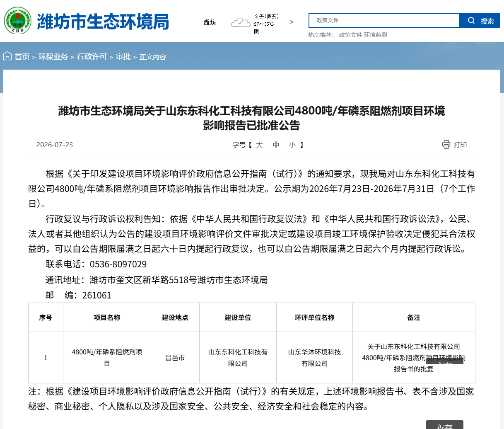Open the 行政许可 breadcrumb link
This screenshot has height=429, width=504.
(x=92, y=57)
